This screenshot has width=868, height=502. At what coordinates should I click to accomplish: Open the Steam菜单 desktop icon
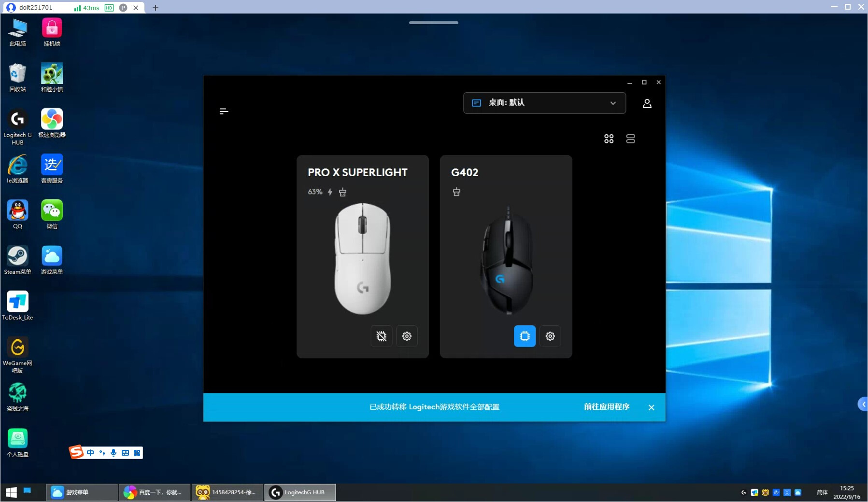click(17, 260)
